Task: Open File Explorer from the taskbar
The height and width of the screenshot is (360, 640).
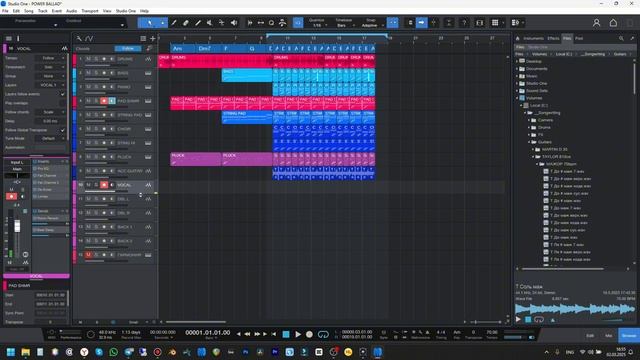Action: 25,352
